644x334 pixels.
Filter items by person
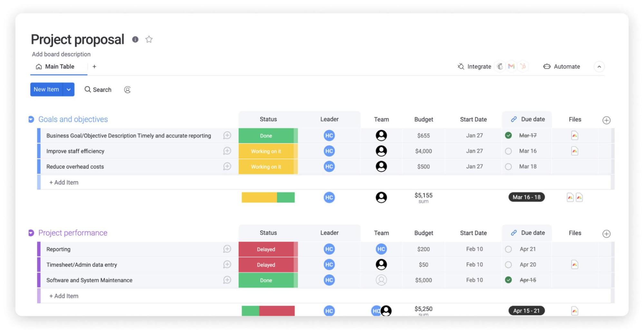[x=127, y=90]
